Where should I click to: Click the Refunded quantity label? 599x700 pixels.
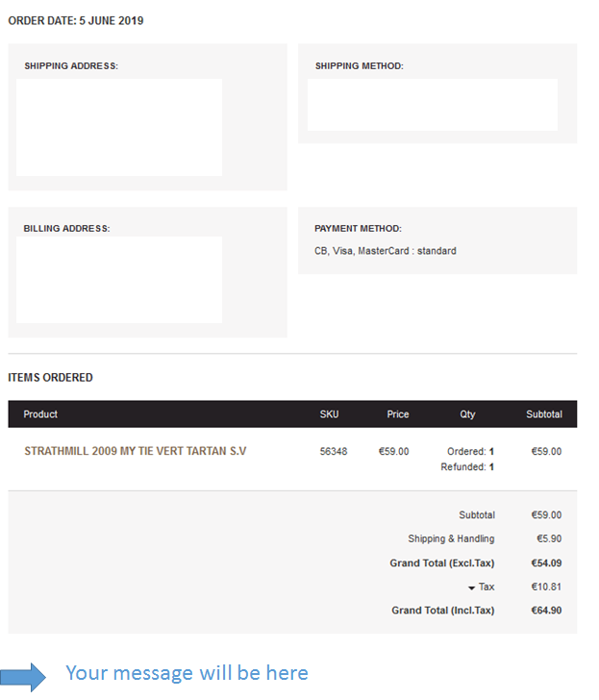pyautogui.click(x=462, y=467)
